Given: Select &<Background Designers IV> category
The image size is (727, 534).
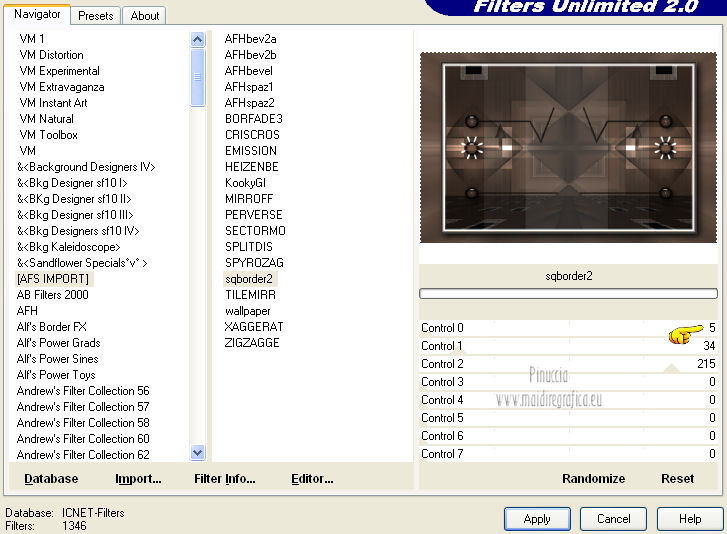Looking at the screenshot, I should pos(86,167).
